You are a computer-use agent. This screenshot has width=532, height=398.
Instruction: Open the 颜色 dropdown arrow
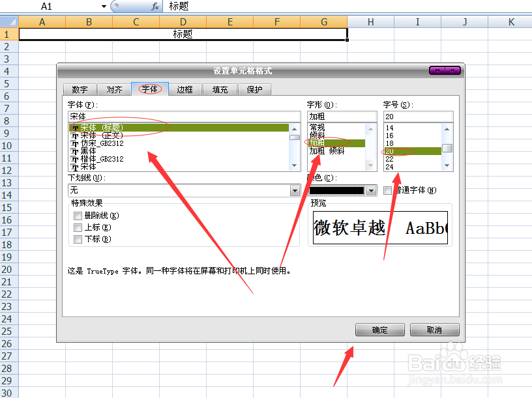(x=370, y=190)
